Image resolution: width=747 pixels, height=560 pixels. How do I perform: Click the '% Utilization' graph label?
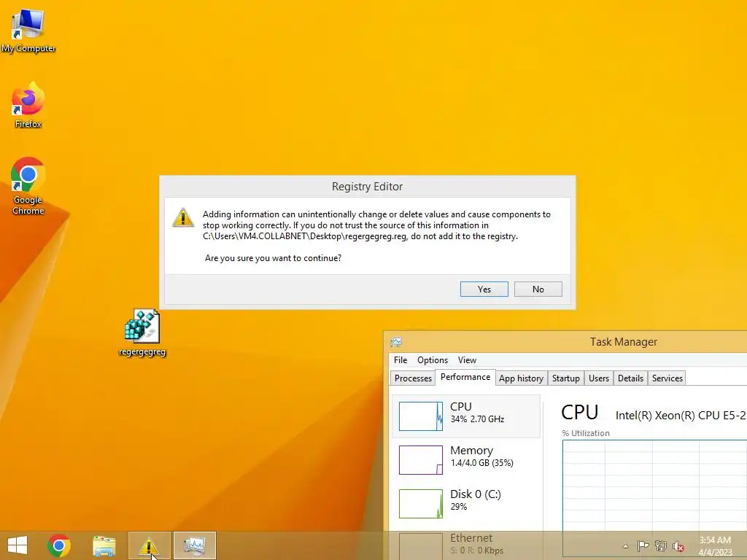(x=586, y=433)
